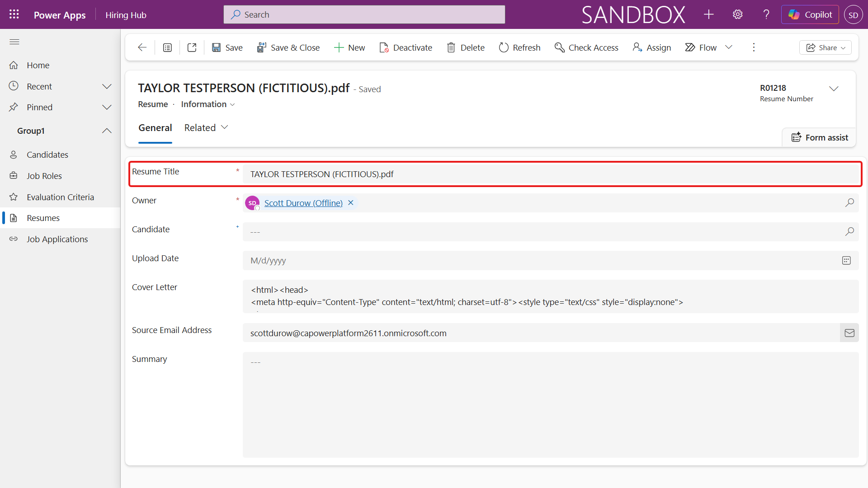Open the Related tab dropdown
Viewport: 868px width, 488px height.
pos(206,128)
